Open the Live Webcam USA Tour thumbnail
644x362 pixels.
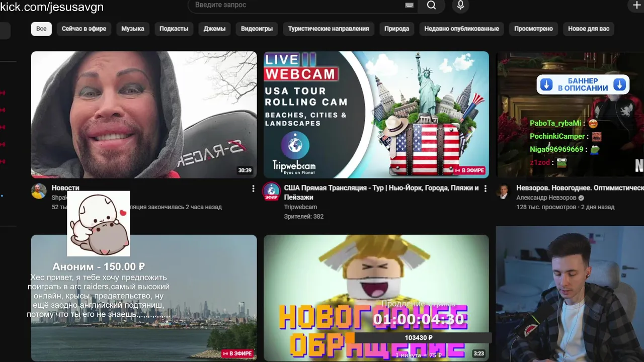[376, 115]
